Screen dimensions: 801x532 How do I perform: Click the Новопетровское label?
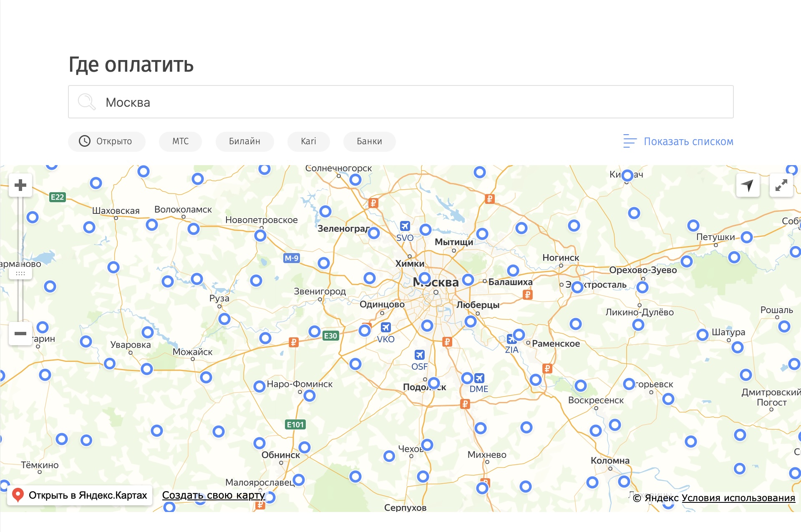(262, 220)
